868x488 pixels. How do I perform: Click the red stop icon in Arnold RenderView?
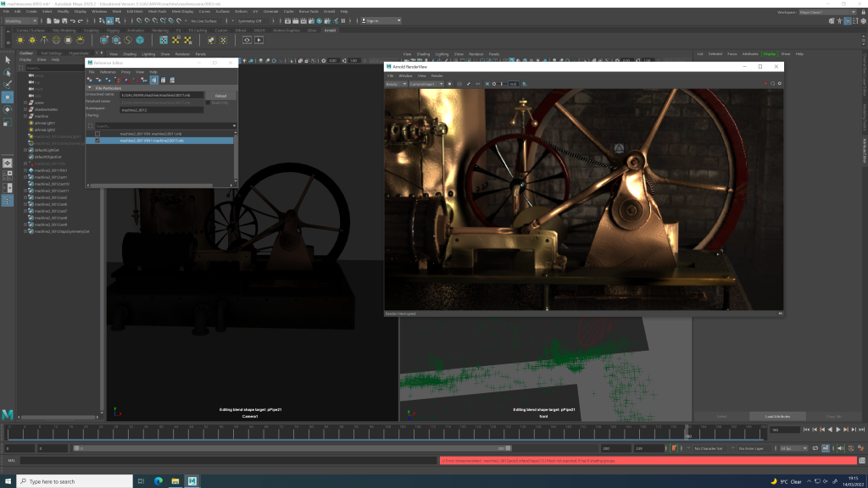[765, 84]
